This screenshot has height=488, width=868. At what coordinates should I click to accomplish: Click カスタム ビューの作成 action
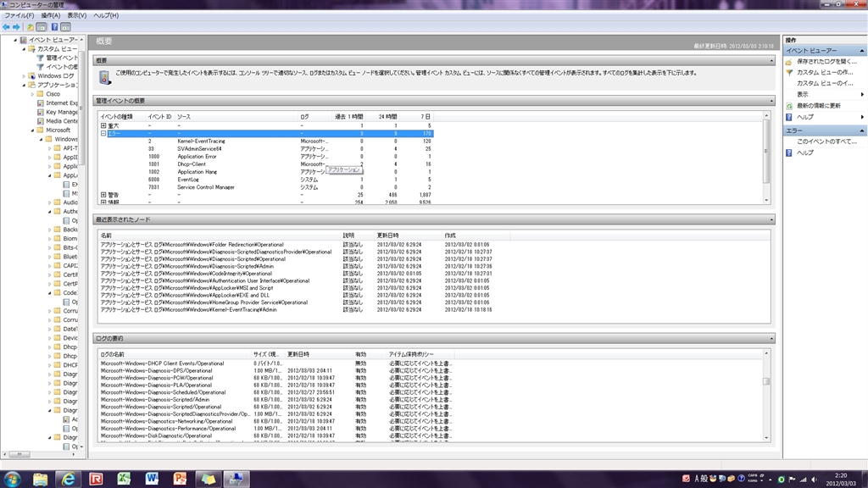pyautogui.click(x=825, y=73)
